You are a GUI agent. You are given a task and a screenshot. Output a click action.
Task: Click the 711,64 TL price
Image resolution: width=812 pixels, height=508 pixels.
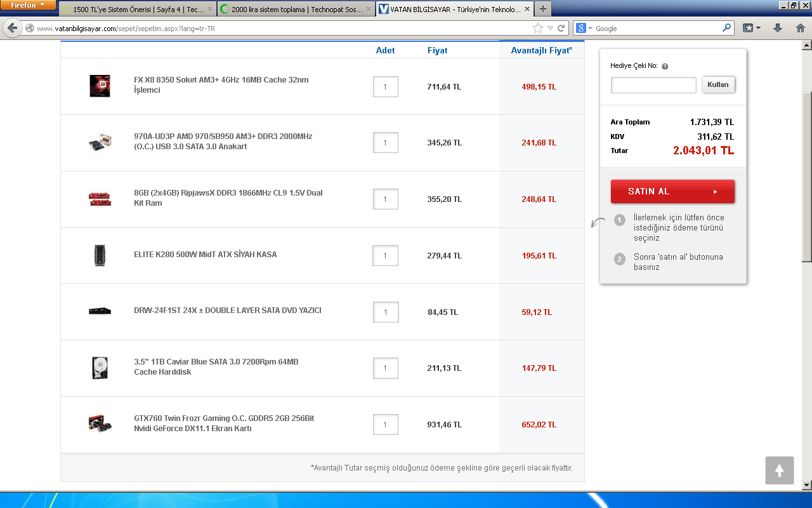click(444, 87)
